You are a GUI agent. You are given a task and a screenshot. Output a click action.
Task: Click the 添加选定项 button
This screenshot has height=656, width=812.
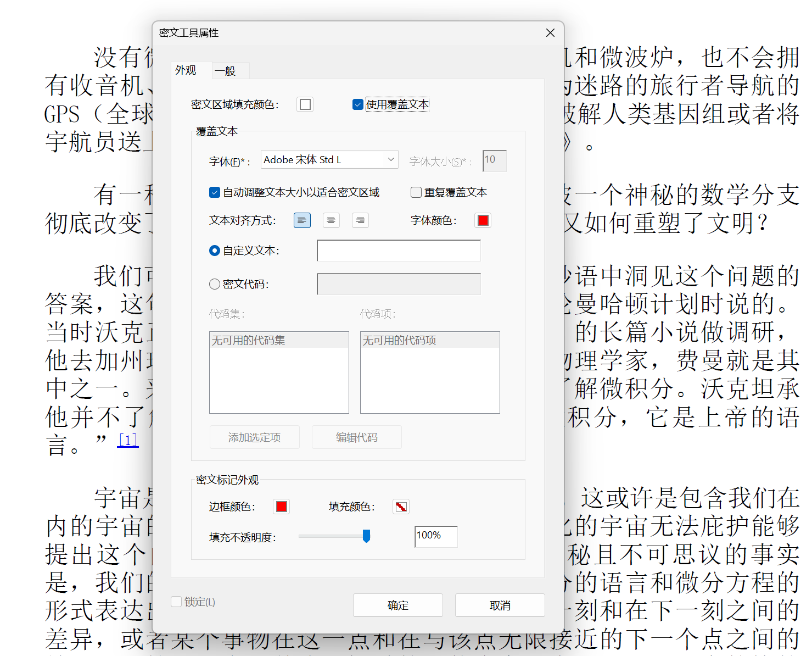click(254, 437)
